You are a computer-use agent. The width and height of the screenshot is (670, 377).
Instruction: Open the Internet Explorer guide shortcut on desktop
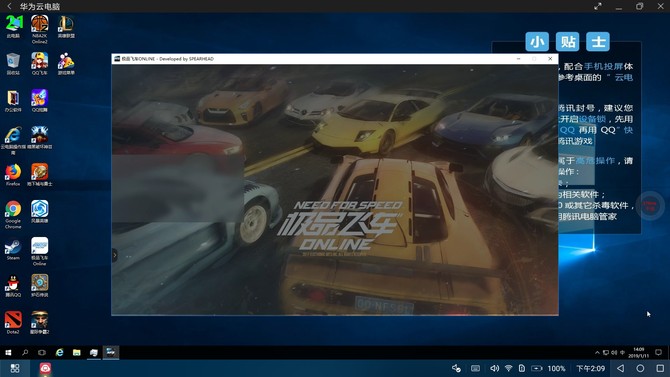[13, 141]
